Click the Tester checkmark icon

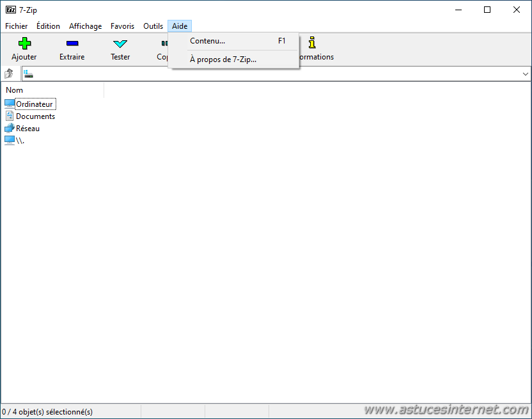(x=120, y=43)
